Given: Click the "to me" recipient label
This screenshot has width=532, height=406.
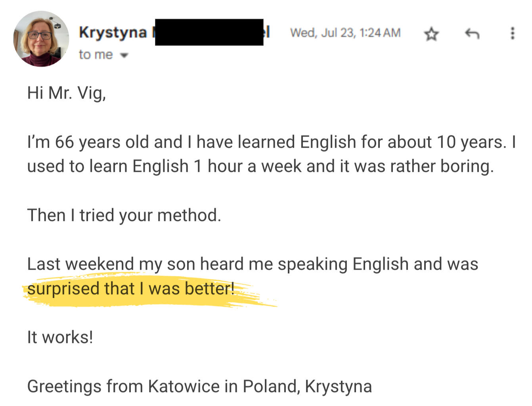Looking at the screenshot, I should coord(96,55).
